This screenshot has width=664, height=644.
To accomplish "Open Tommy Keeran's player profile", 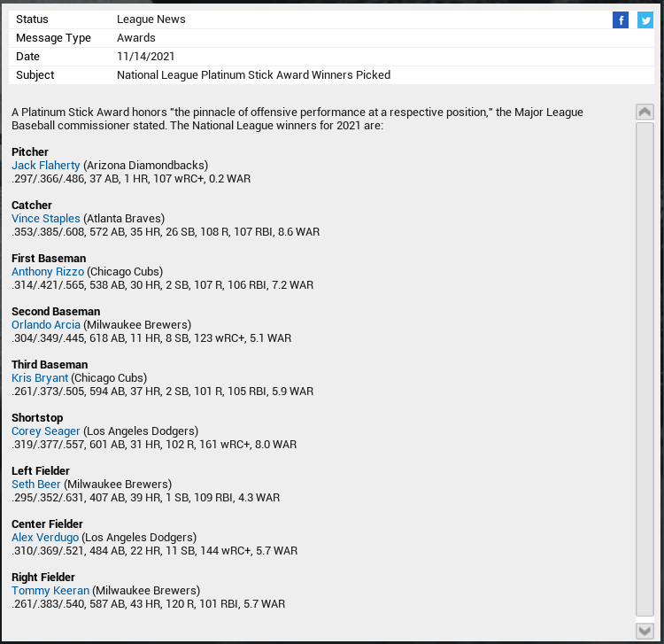I will click(x=50, y=591).
